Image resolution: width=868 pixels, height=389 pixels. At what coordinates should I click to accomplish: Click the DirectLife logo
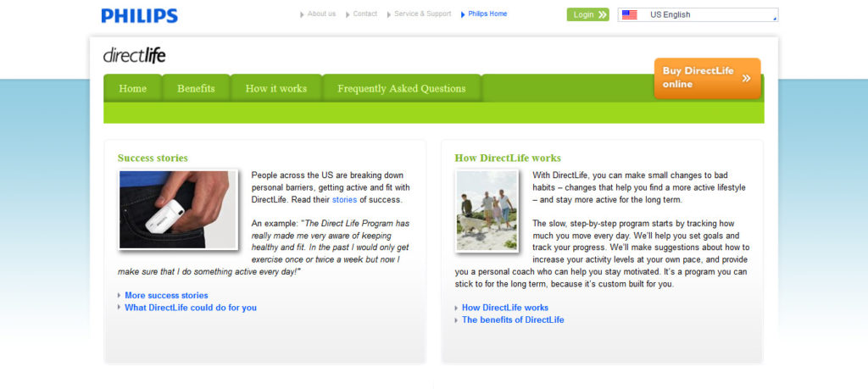coord(135,55)
